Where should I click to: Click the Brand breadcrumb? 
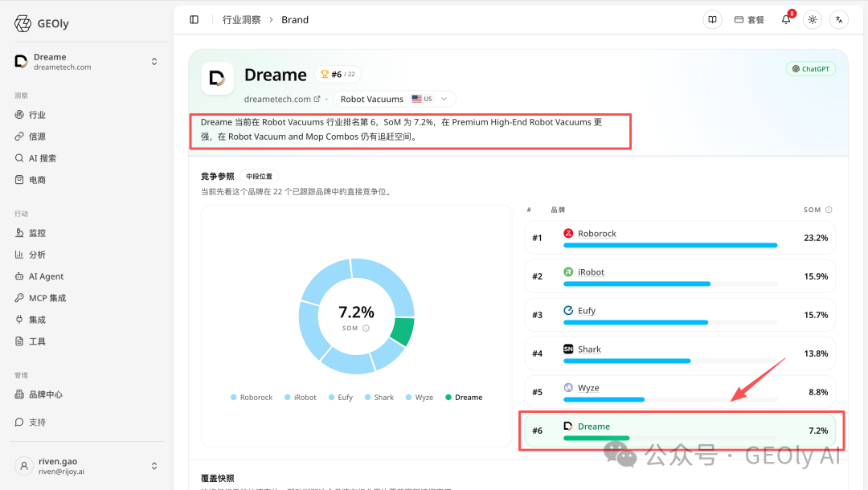(295, 20)
